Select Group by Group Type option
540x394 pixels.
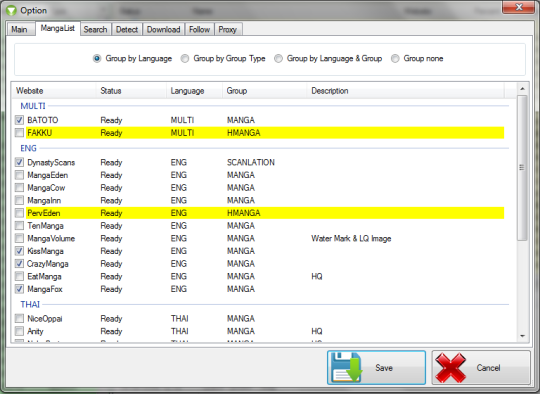pyautogui.click(x=185, y=59)
